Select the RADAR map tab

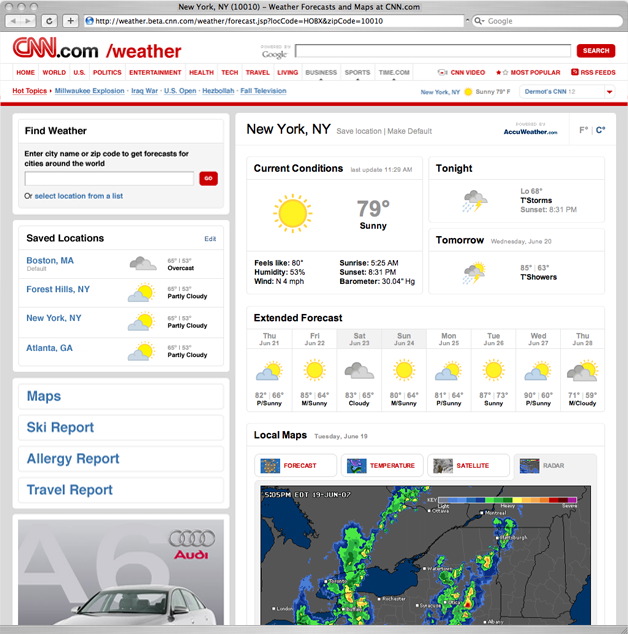click(555, 465)
